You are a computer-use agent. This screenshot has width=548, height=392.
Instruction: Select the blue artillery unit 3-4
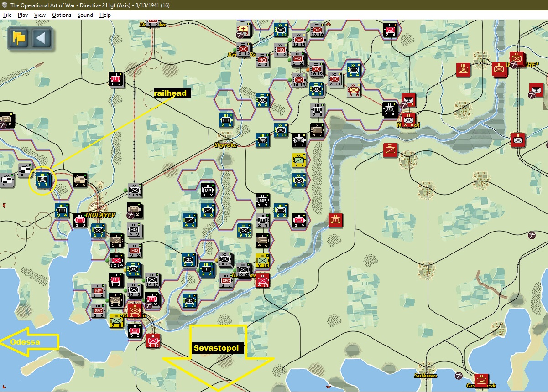coord(62,211)
